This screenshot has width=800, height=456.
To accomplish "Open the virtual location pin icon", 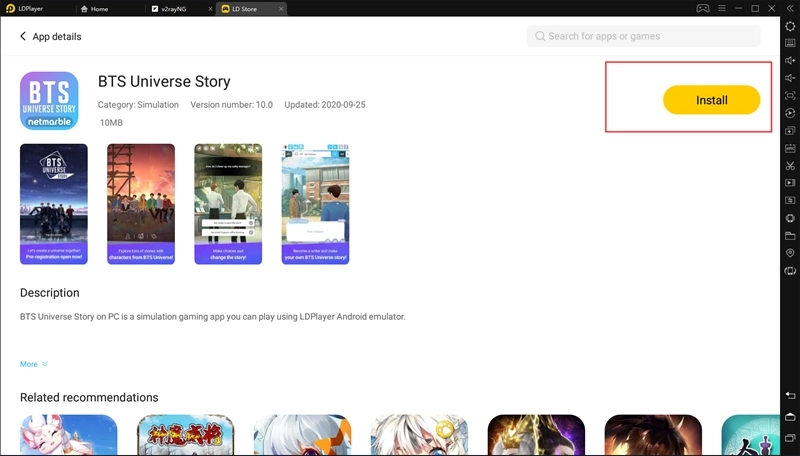I will (x=790, y=253).
